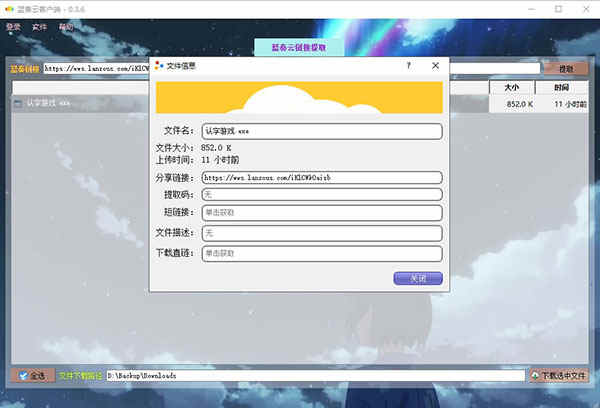Click the 提取 button in main window
The image size is (600, 408).
pos(566,69)
